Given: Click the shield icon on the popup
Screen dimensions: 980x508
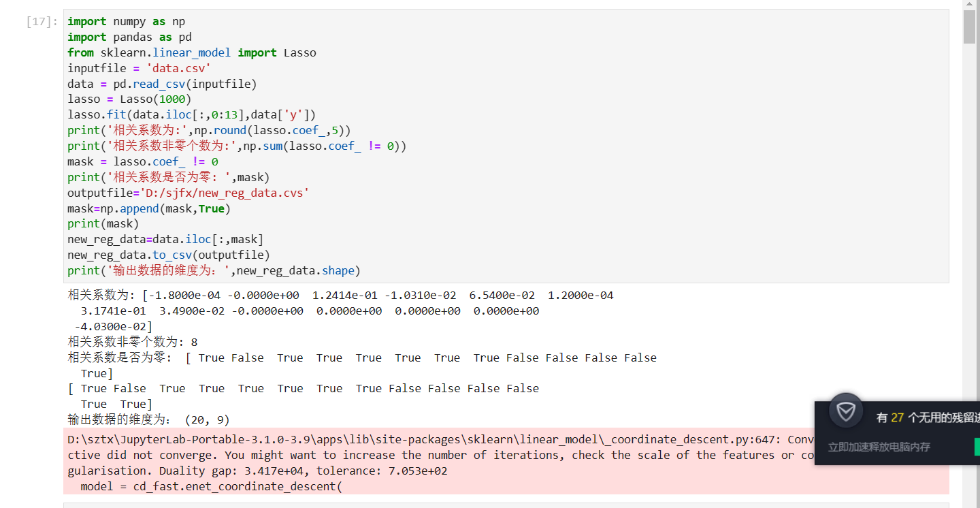Looking at the screenshot, I should click(846, 411).
